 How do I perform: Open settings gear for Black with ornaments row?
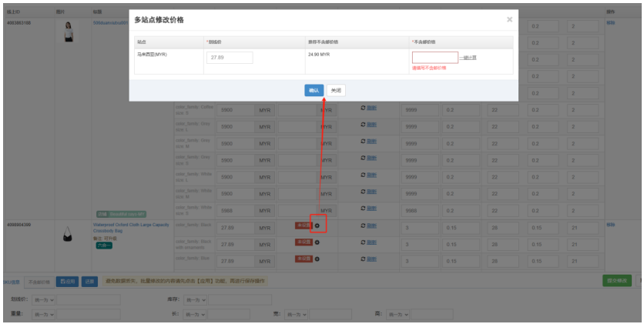tap(317, 242)
